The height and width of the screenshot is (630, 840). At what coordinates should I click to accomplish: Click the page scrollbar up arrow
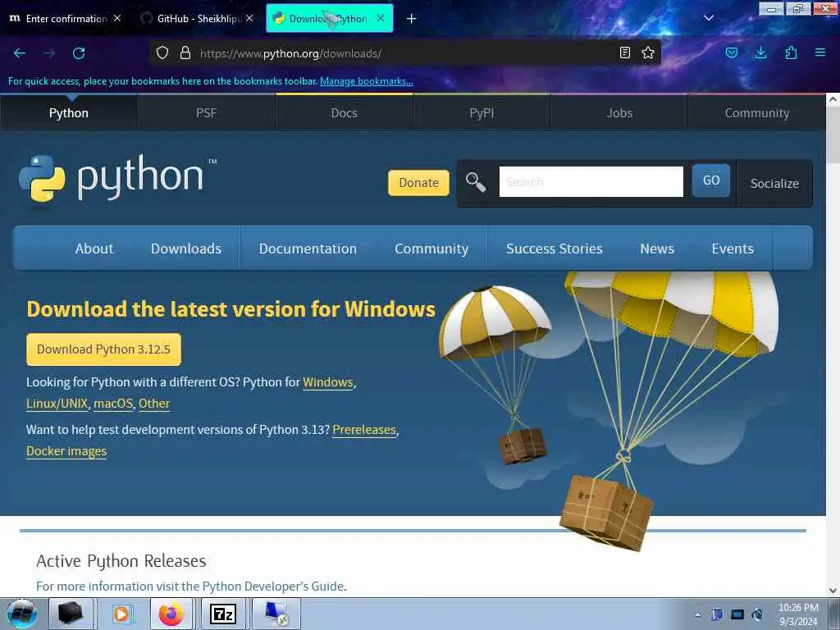[x=833, y=99]
